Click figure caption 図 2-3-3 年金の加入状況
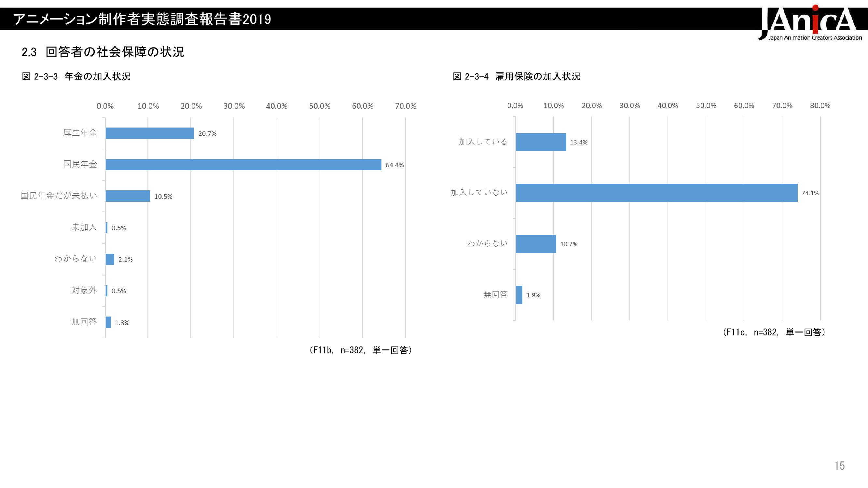Image resolution: width=868 pixels, height=488 pixels. pyautogui.click(x=76, y=76)
